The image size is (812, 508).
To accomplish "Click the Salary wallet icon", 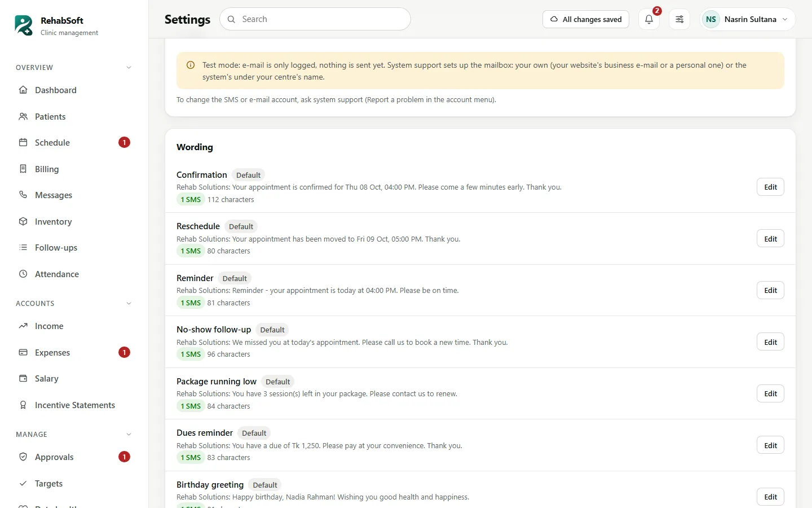I will (23, 379).
